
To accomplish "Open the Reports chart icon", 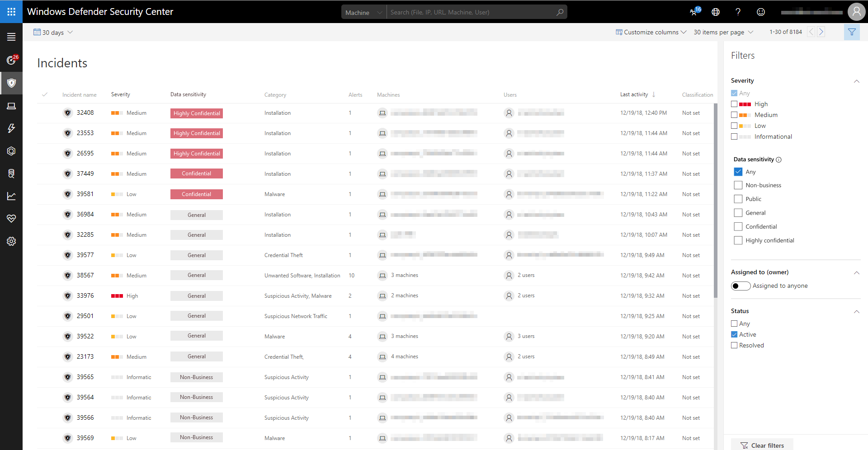I will point(11,196).
